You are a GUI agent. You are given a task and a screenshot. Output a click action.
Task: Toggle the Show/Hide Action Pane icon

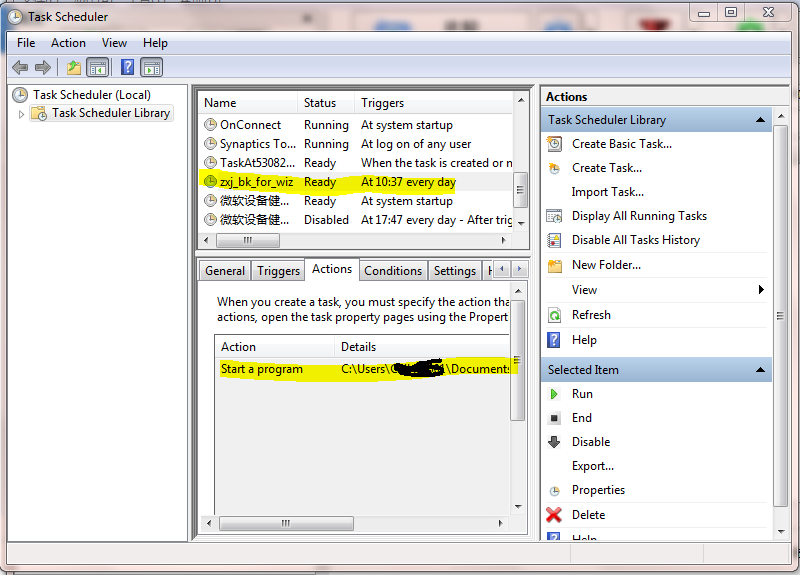pos(152,67)
